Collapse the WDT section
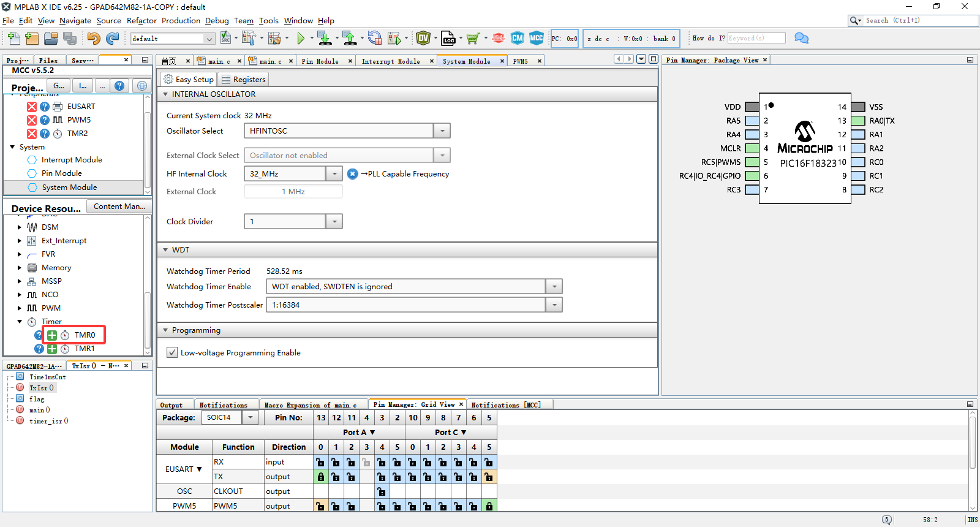980x527 pixels. click(x=165, y=250)
